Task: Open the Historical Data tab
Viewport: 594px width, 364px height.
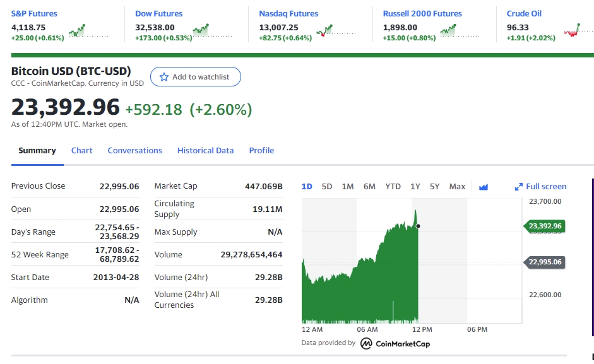Action: (205, 150)
